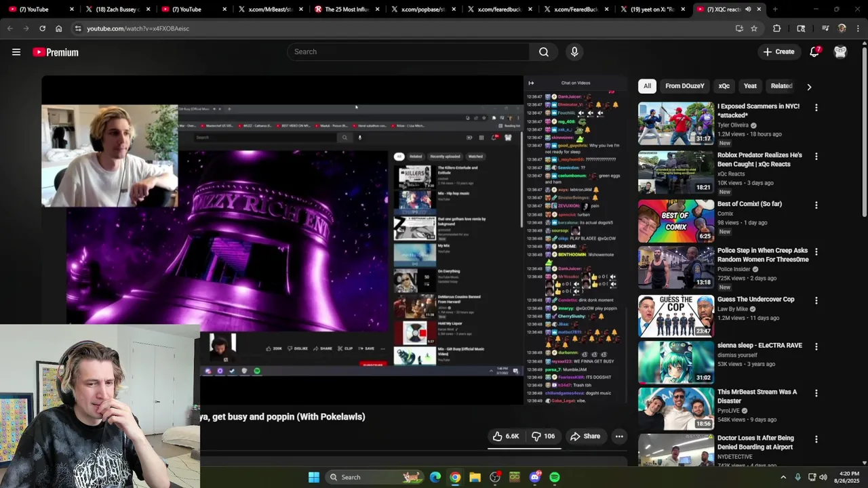
Task: Open I Exposed Scammers in NYC thumbnail
Action: (676, 123)
